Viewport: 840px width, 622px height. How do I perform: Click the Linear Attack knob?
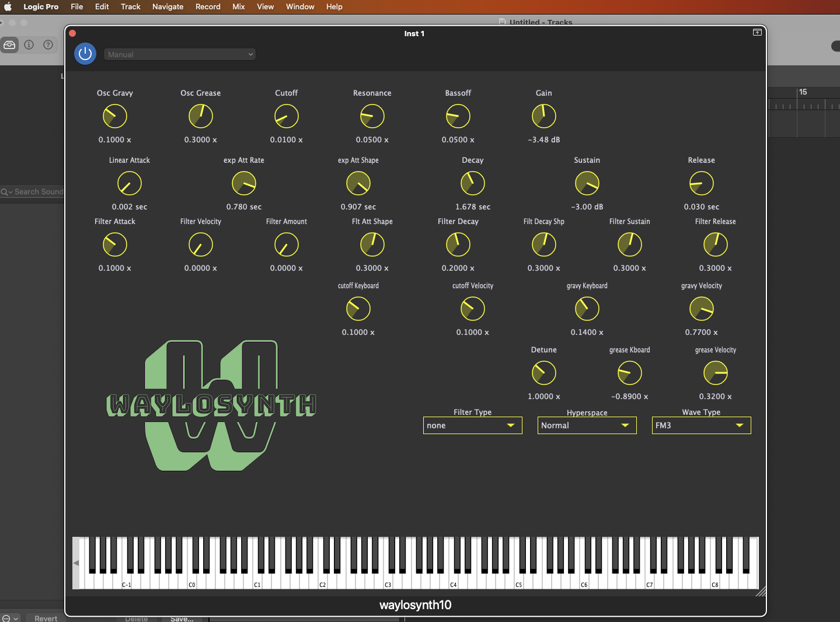click(x=130, y=183)
